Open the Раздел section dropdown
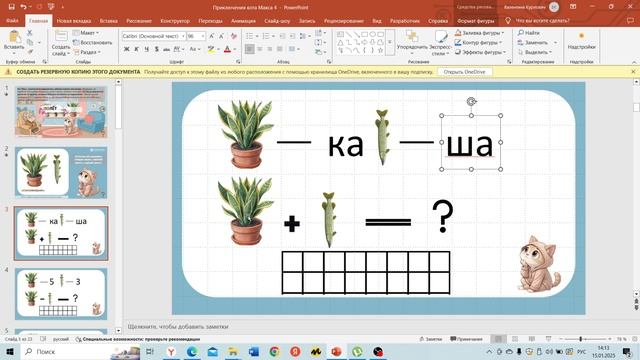Viewport: 640px width, 360px height. click(87, 52)
